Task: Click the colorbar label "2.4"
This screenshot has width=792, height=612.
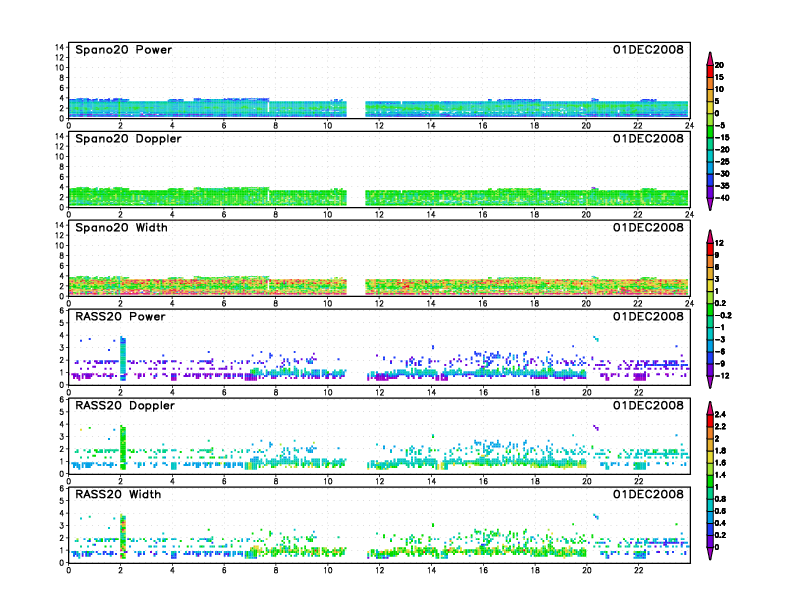Action: click(x=720, y=415)
